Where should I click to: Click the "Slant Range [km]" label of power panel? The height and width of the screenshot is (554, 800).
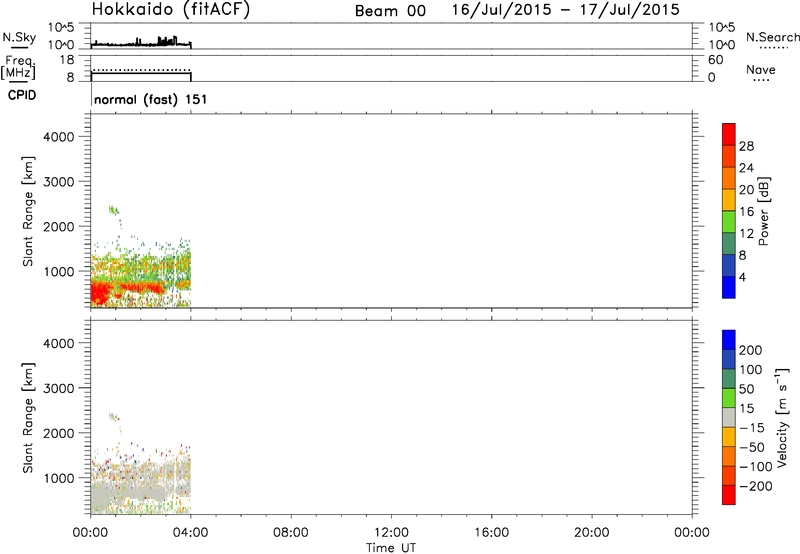coord(28,211)
